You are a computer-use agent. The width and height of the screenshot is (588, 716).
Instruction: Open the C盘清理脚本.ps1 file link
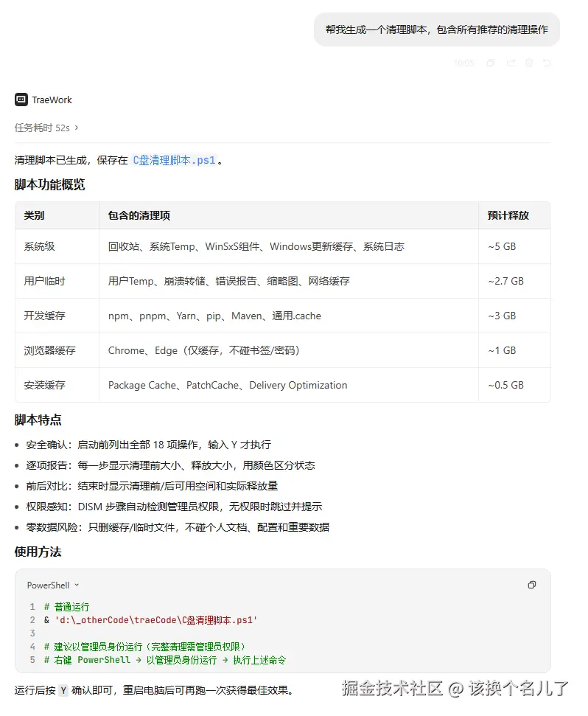click(174, 160)
